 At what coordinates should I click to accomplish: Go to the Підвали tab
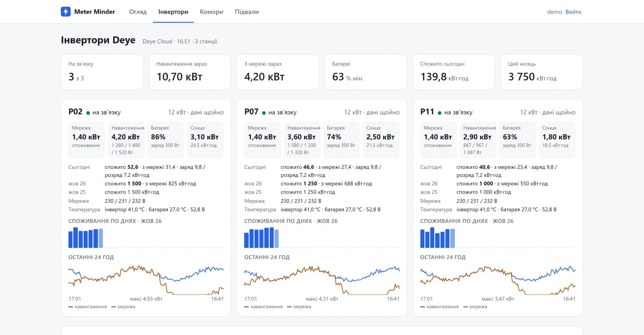tap(247, 12)
